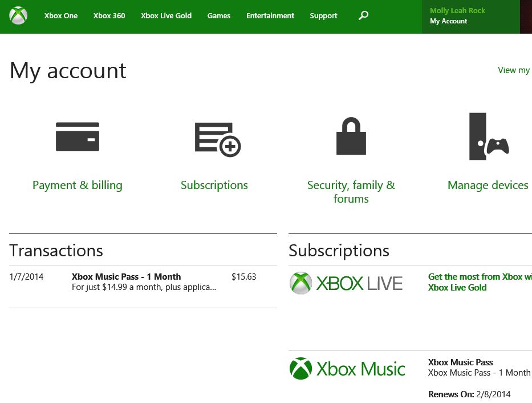
Task: Click the 'For just $14.99 a month' description
Action: click(144, 287)
